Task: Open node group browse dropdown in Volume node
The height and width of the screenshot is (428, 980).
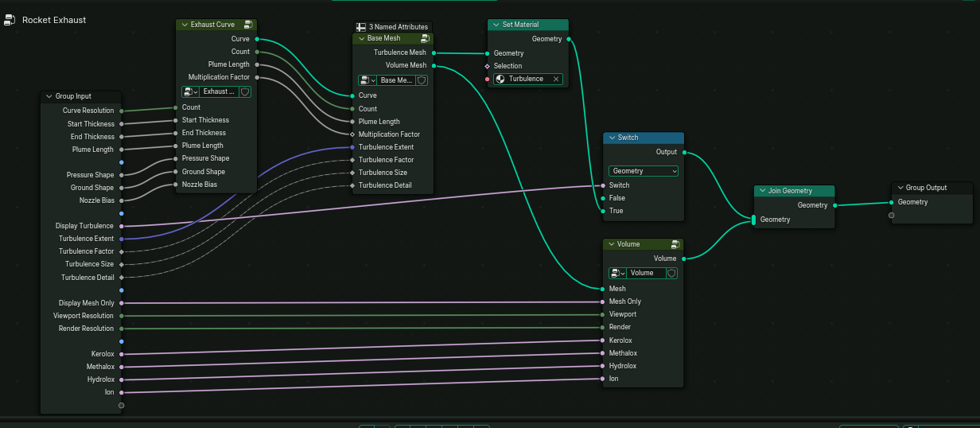Action: pos(616,273)
